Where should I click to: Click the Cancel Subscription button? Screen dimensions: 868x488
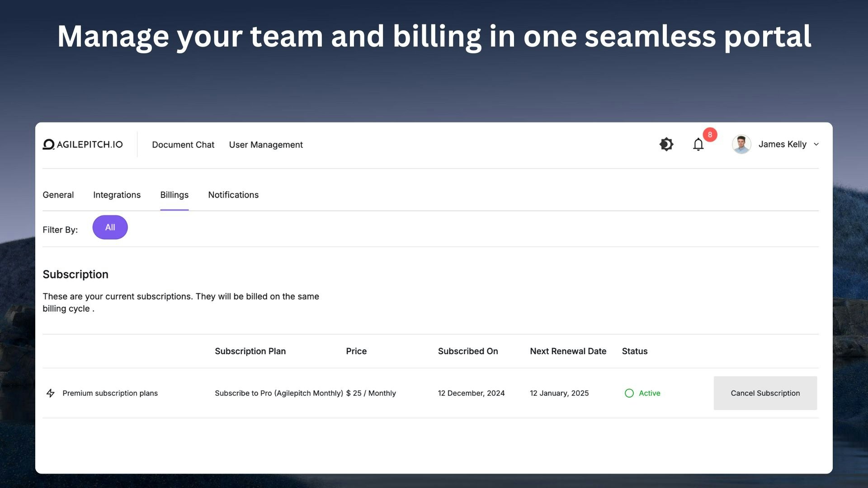pyautogui.click(x=765, y=393)
